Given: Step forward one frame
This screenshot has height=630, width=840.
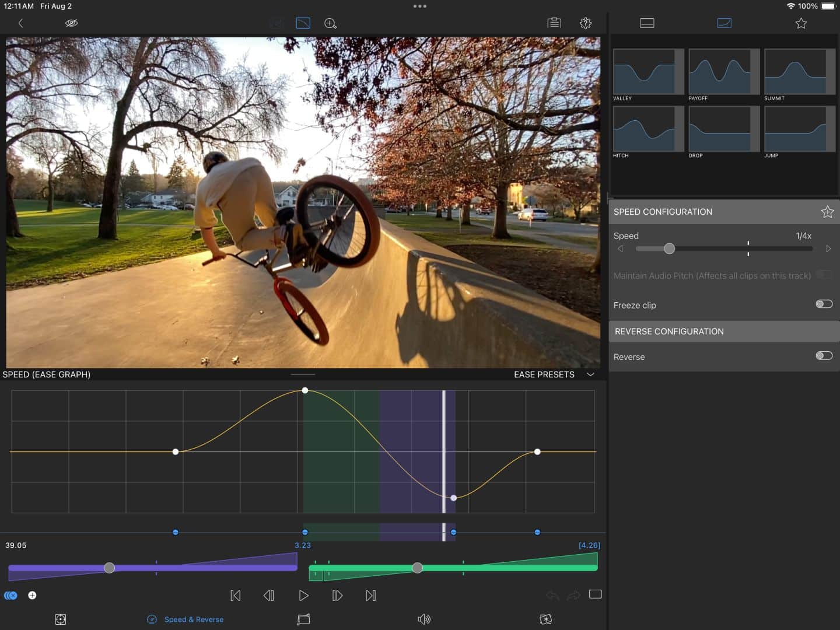Looking at the screenshot, I should [x=337, y=596].
